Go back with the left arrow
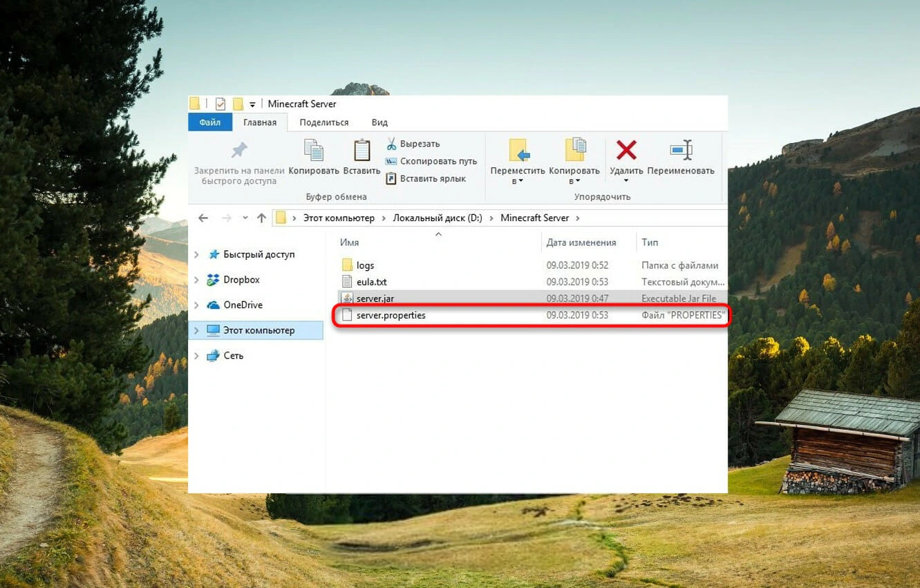This screenshot has height=588, width=920. pos(203,218)
